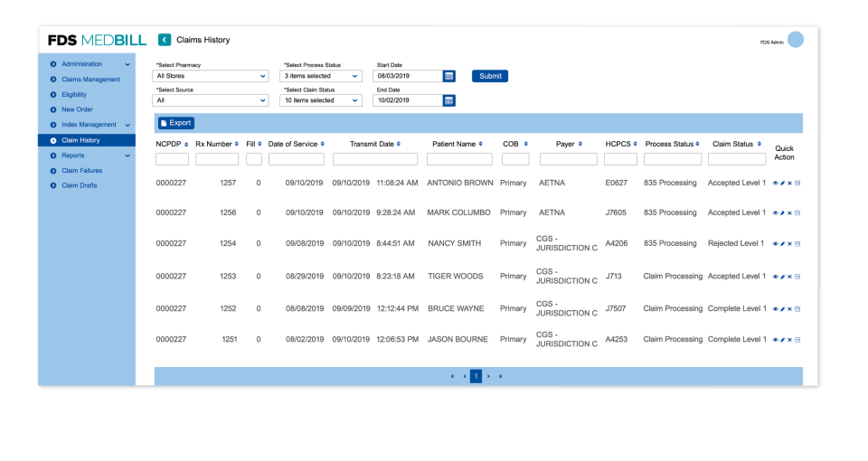Click the eye view icon for Tiger Woods
This screenshot has width=868, height=461.
pyautogui.click(x=775, y=277)
